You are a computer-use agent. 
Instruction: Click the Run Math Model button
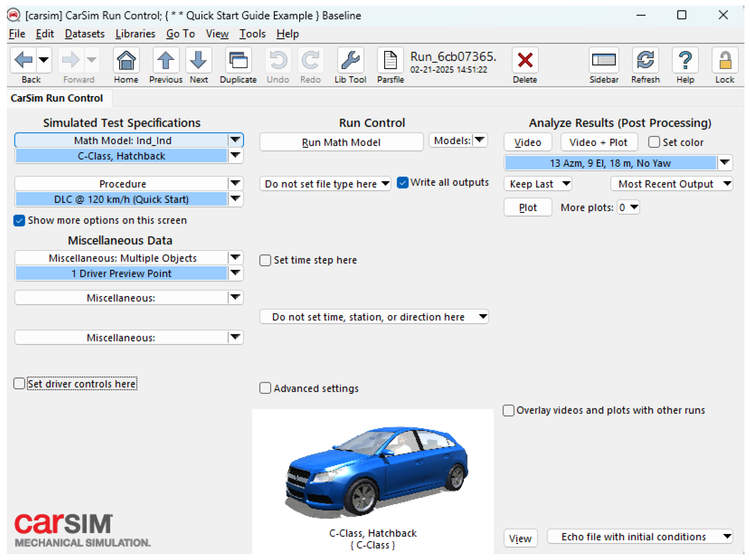341,142
